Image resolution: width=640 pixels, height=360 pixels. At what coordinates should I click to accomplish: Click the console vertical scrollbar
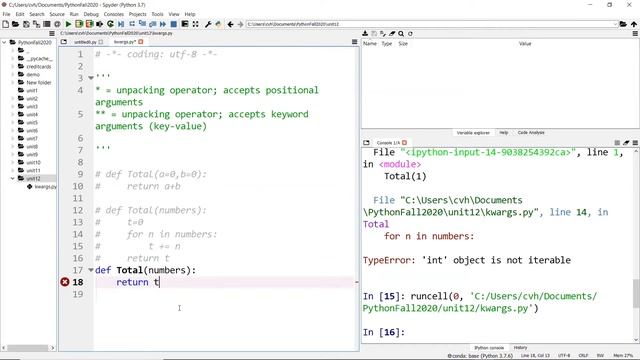(636, 293)
